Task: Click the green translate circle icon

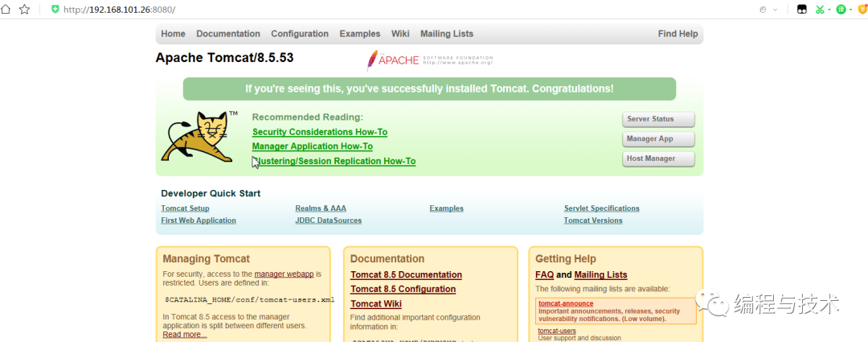Action: (x=841, y=10)
